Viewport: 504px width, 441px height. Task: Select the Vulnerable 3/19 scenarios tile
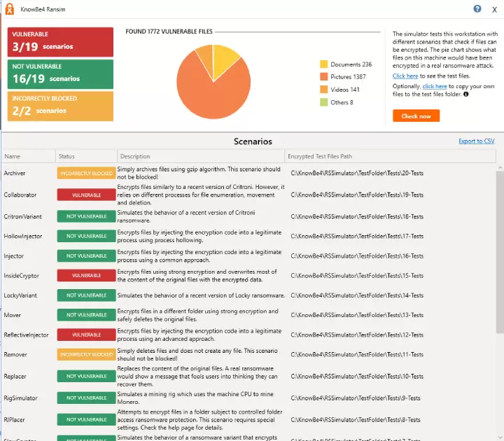pos(60,42)
